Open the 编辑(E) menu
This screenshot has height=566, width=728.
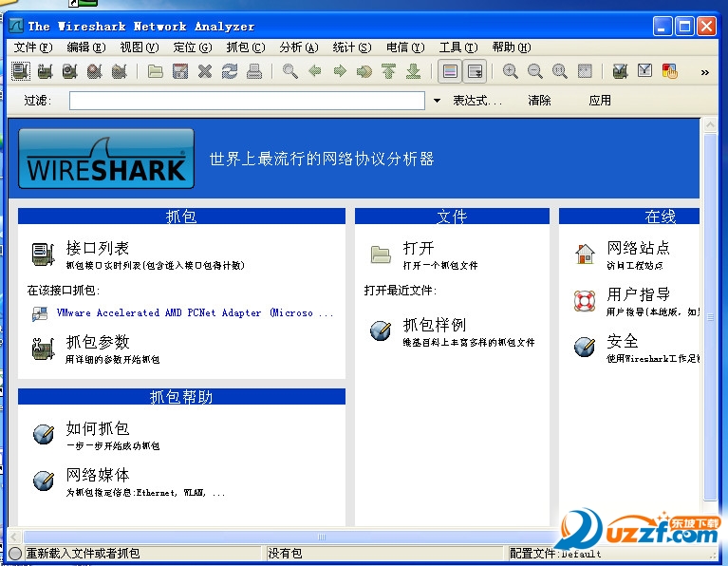[x=85, y=47]
